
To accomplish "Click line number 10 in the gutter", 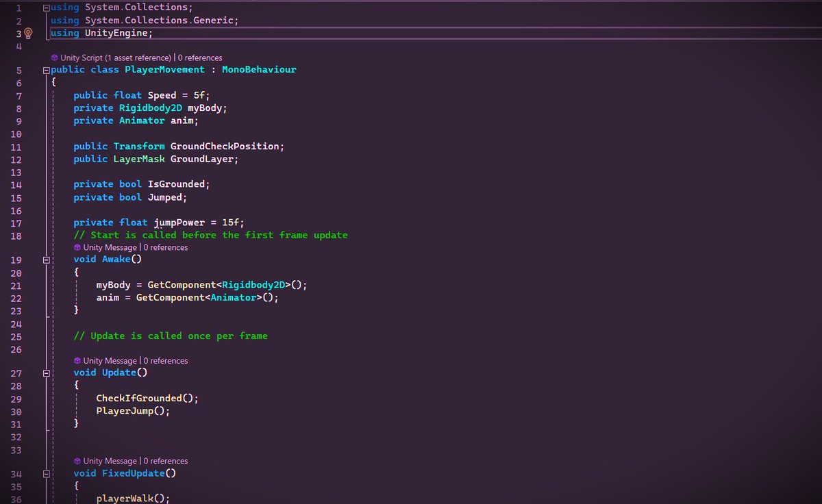I will pos(16,134).
